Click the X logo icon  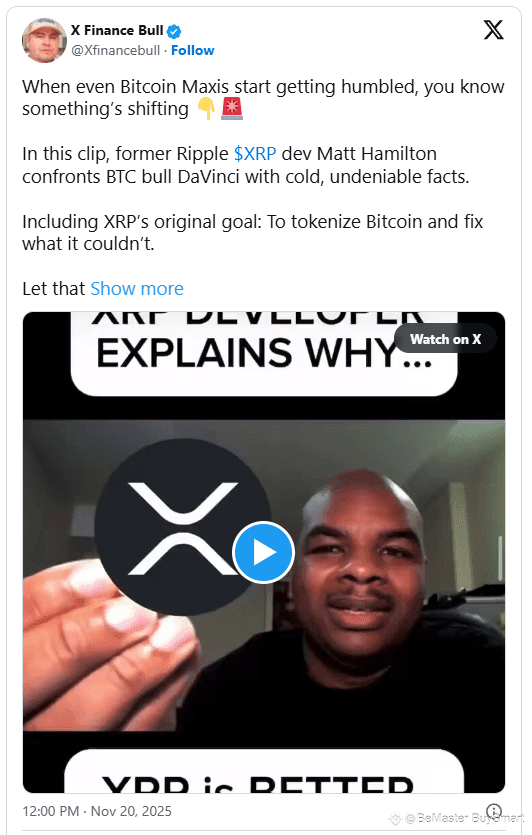tap(493, 30)
